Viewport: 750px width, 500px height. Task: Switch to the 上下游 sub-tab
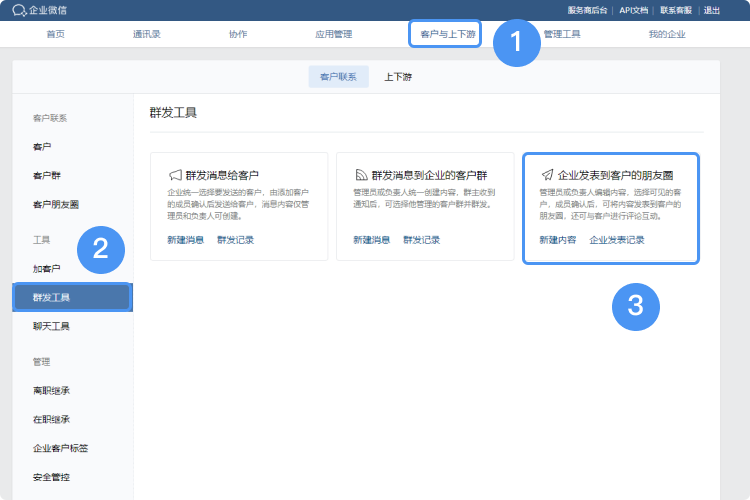coord(397,77)
